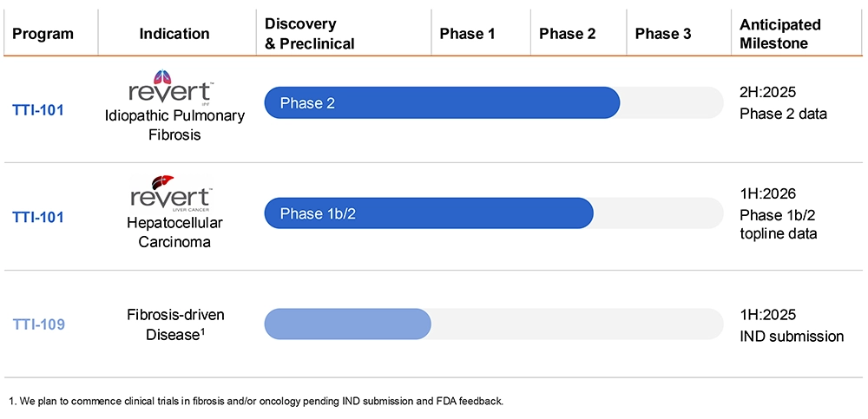Click the footnote about IND submission
The image size is (868, 419).
pos(256,401)
